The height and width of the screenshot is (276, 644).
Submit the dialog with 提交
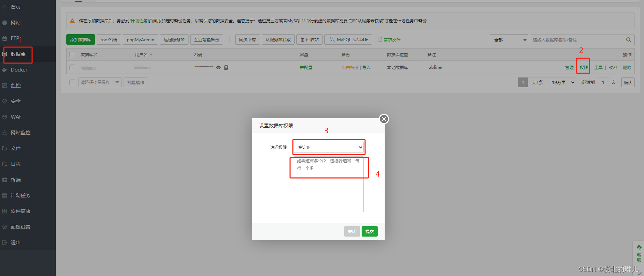[370, 231]
